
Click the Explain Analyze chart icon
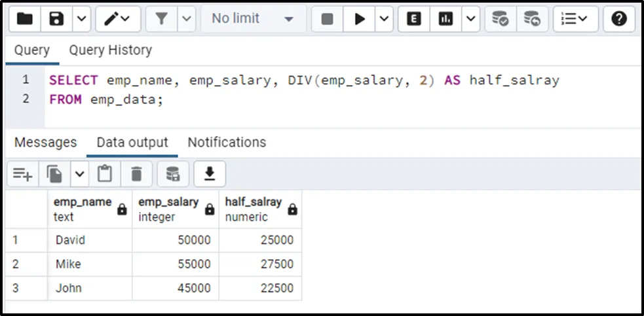tap(446, 19)
